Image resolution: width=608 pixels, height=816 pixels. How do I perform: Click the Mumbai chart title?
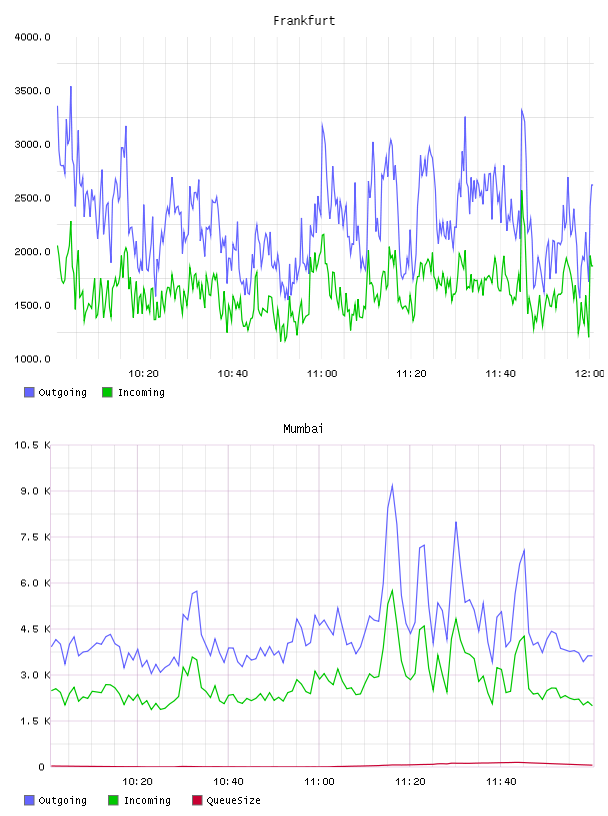coord(303,429)
